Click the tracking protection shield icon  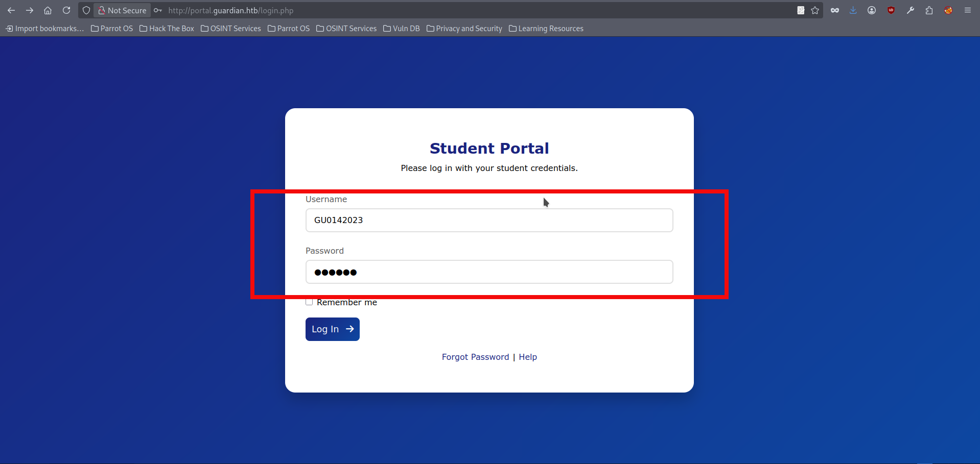86,10
